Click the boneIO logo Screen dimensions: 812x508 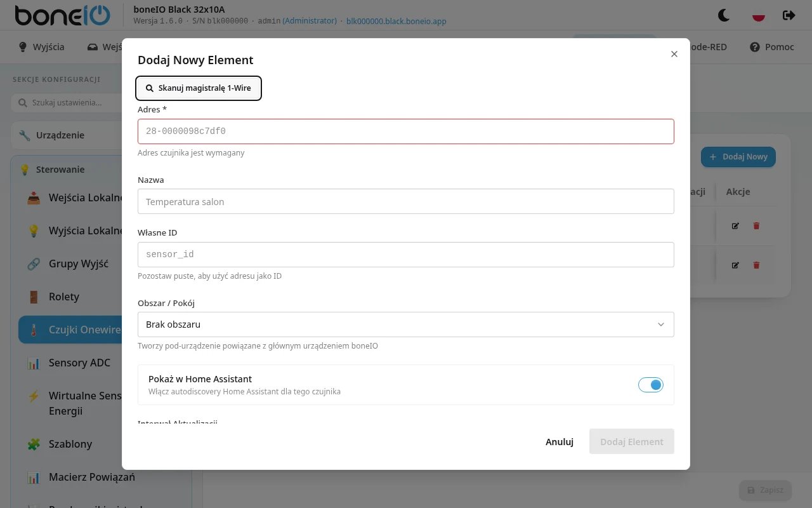[63, 15]
